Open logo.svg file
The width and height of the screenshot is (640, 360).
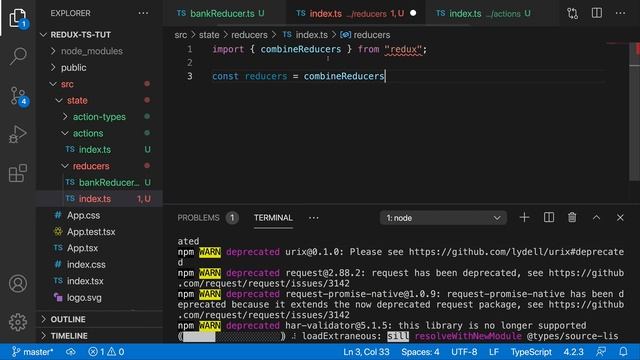click(84, 298)
